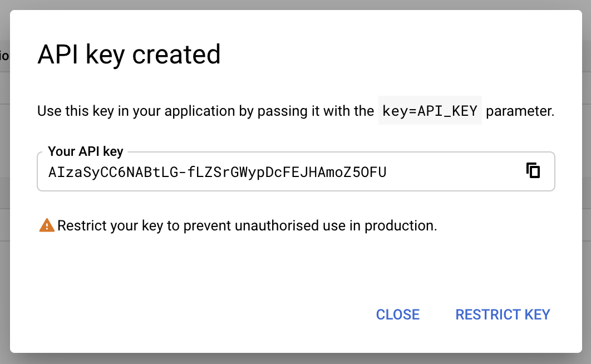
Task: Click the Your API key field label
Action: click(85, 151)
